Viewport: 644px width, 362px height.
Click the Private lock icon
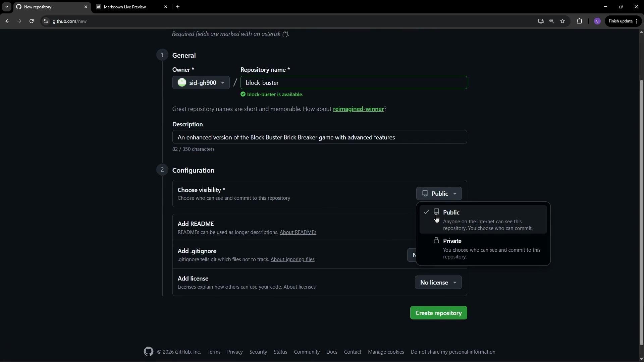coord(436,241)
